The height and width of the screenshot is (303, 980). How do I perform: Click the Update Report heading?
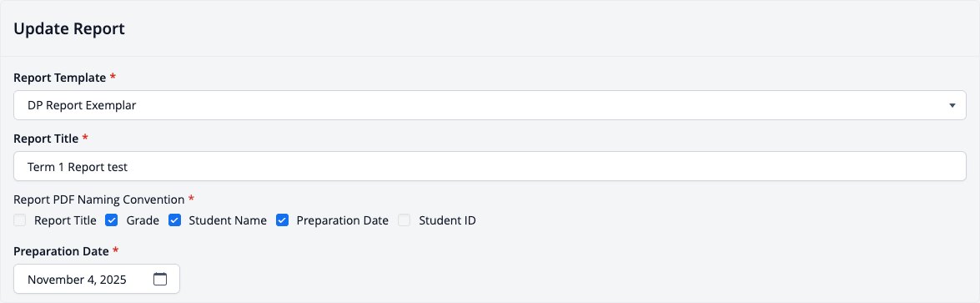click(68, 28)
